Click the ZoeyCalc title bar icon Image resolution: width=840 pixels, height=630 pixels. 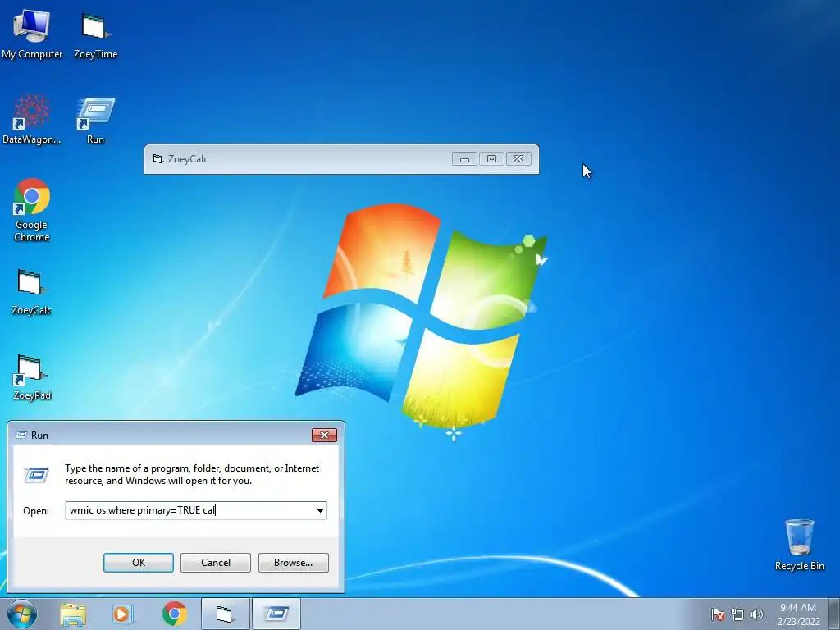(x=157, y=158)
